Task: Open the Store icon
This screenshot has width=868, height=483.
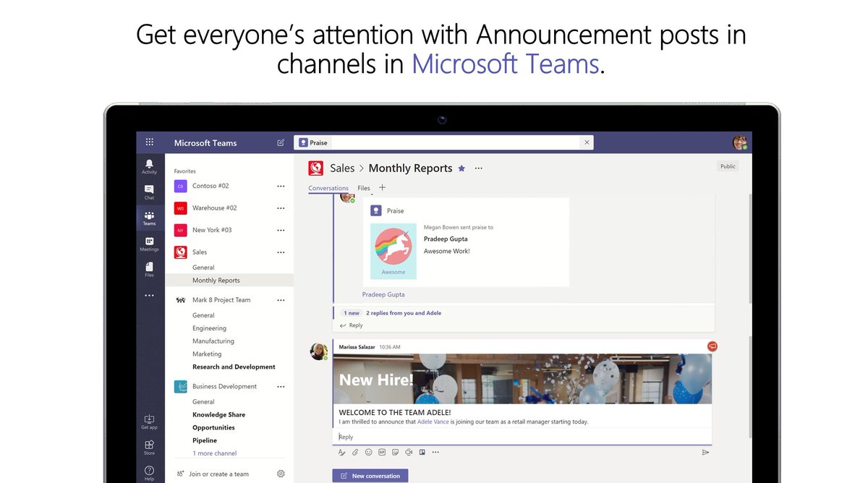Action: click(149, 447)
